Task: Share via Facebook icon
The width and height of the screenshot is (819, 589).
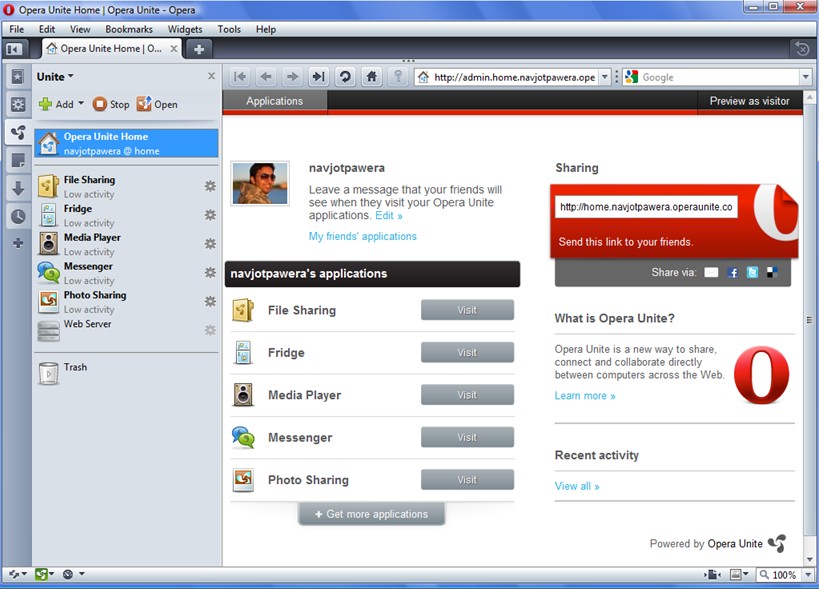Action: point(732,272)
